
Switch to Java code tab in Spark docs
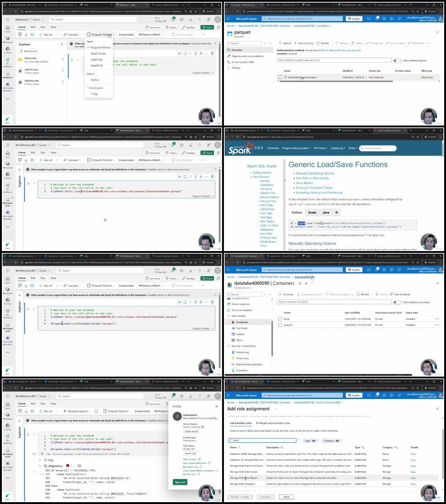tap(326, 213)
